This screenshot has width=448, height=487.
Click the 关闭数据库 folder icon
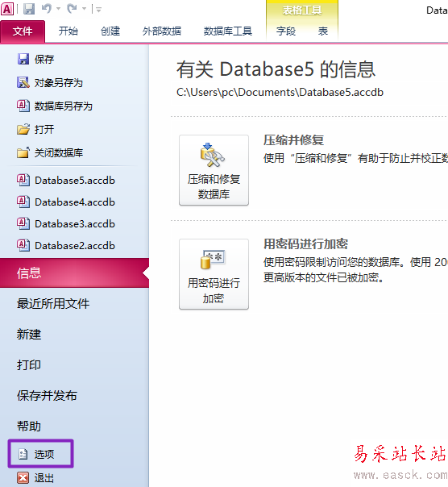tap(23, 152)
